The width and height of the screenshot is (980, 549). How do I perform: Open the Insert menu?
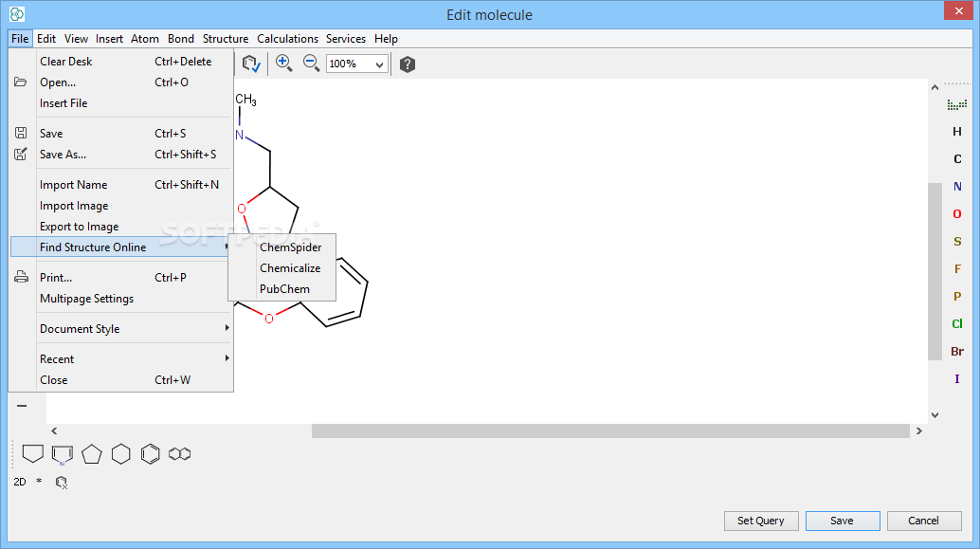click(x=109, y=39)
